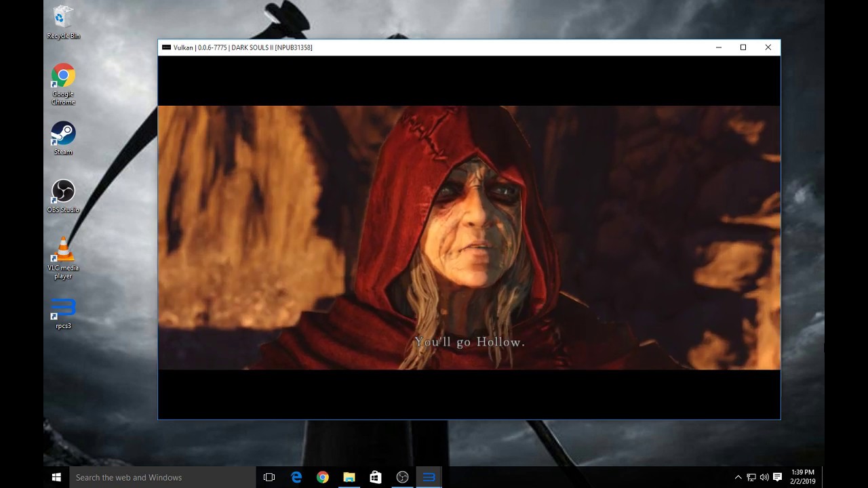Select the RPCS3 taskbar button
The image size is (868, 488).
point(429,477)
